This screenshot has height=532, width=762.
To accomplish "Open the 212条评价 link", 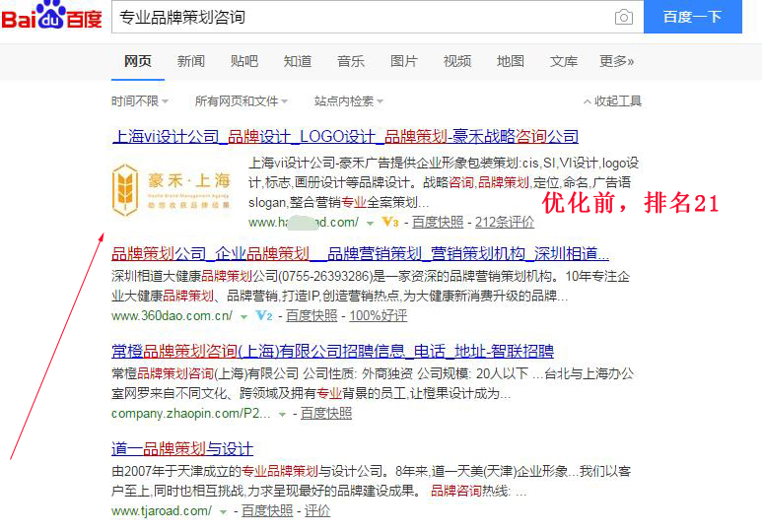I will [x=505, y=222].
